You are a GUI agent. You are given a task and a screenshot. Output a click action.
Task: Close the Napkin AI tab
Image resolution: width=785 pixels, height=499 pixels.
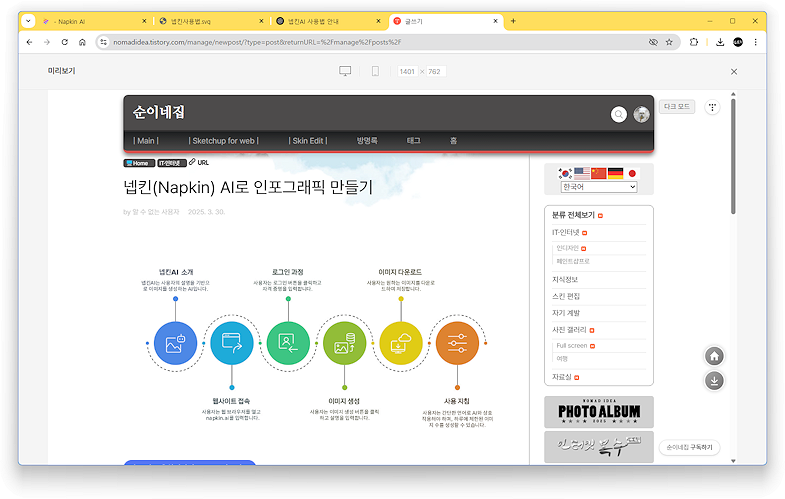(144, 21)
